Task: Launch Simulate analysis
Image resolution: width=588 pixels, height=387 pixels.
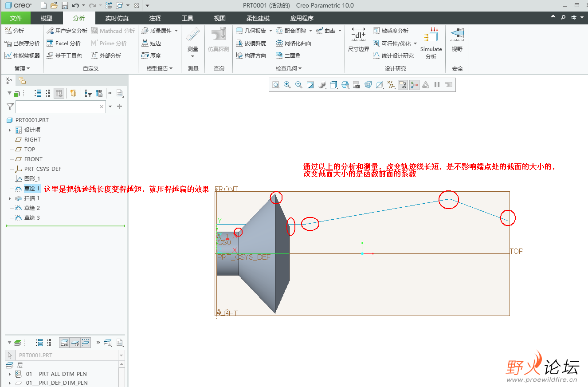Action: tap(431, 43)
